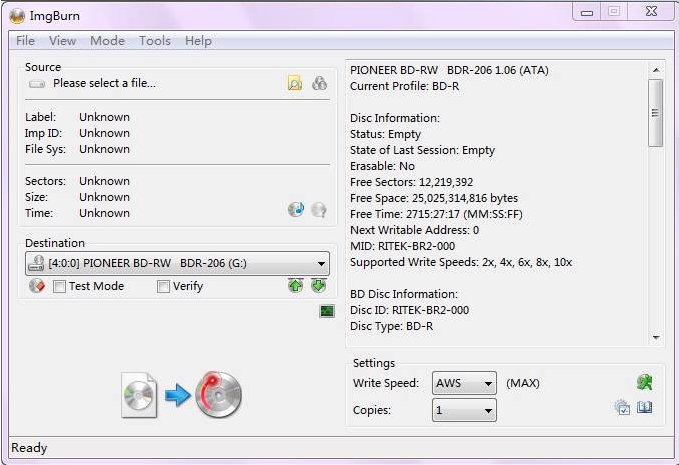Expand the Destination drive dropdown

click(x=178, y=263)
